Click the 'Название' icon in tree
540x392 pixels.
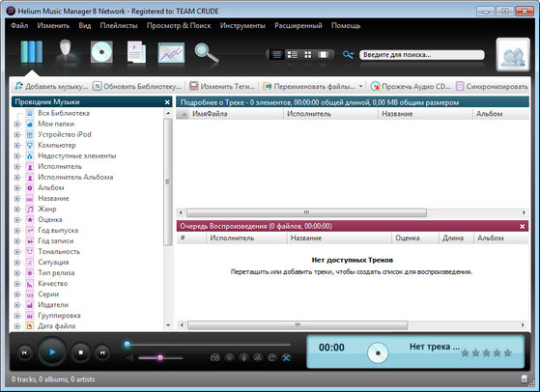[x=30, y=199]
